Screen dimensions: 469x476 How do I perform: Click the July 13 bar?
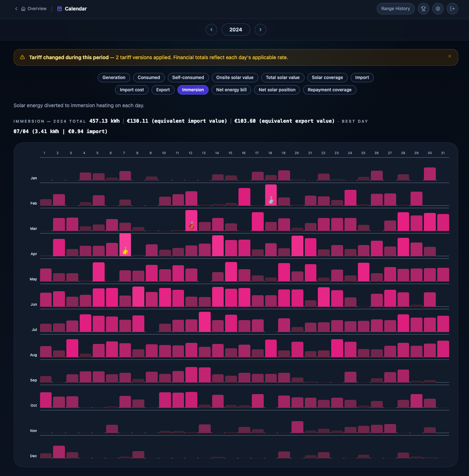coord(205,322)
